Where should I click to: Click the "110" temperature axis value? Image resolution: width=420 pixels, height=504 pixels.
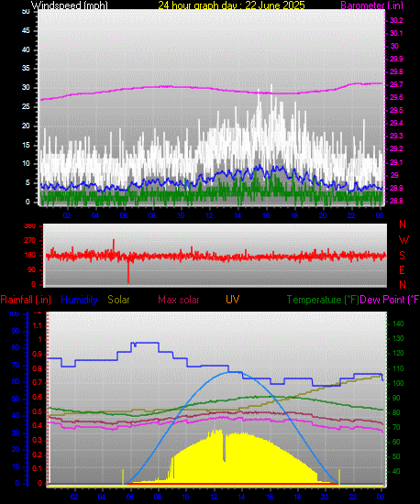tap(399, 368)
